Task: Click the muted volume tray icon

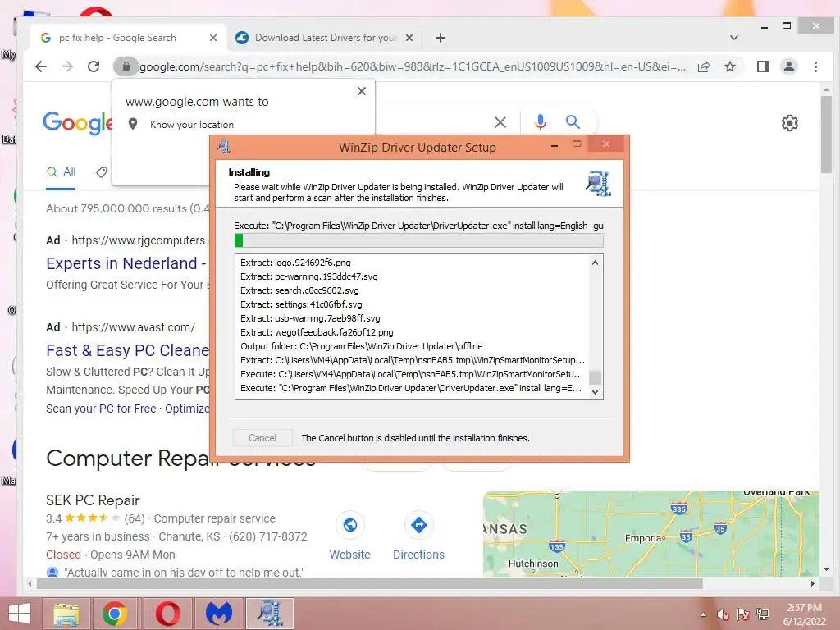Action: pos(724,614)
